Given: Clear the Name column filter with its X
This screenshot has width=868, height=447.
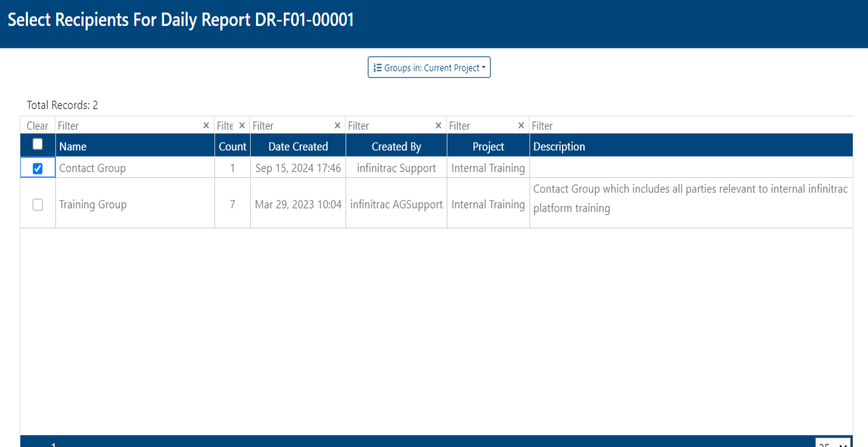Looking at the screenshot, I should (x=206, y=125).
